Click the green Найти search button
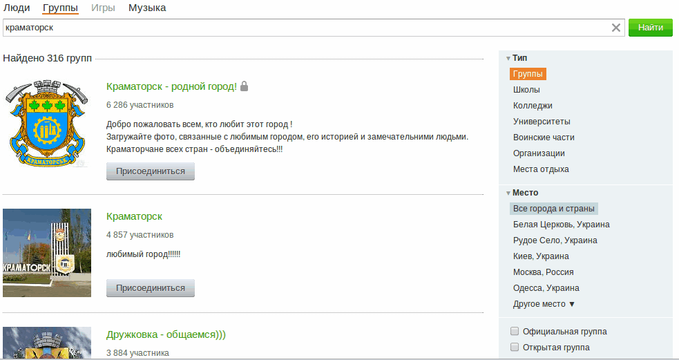 click(650, 28)
